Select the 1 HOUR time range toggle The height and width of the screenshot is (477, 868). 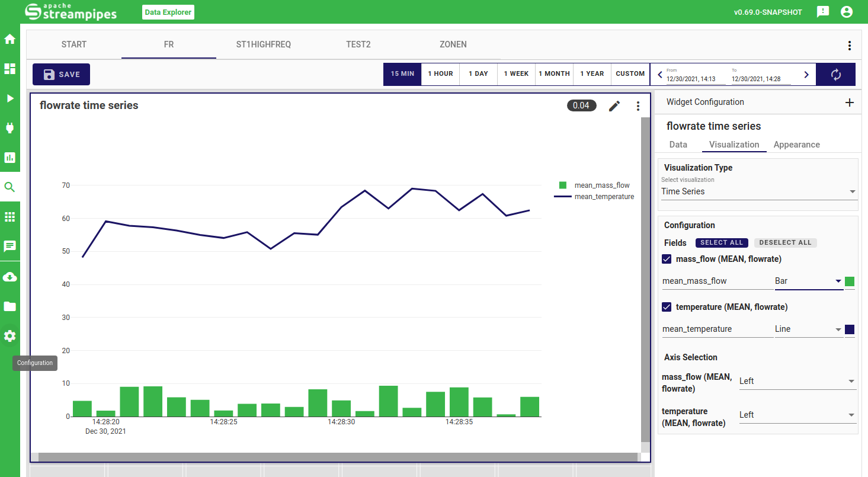tap(440, 74)
